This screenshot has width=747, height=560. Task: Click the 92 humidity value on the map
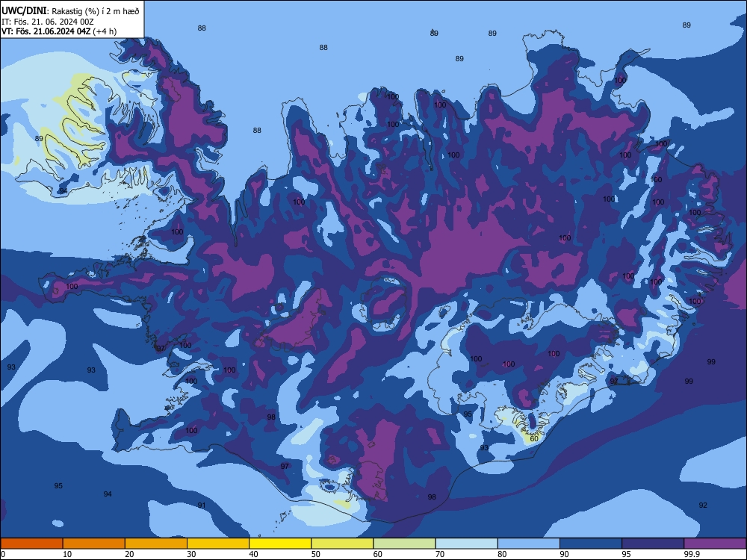(x=703, y=505)
